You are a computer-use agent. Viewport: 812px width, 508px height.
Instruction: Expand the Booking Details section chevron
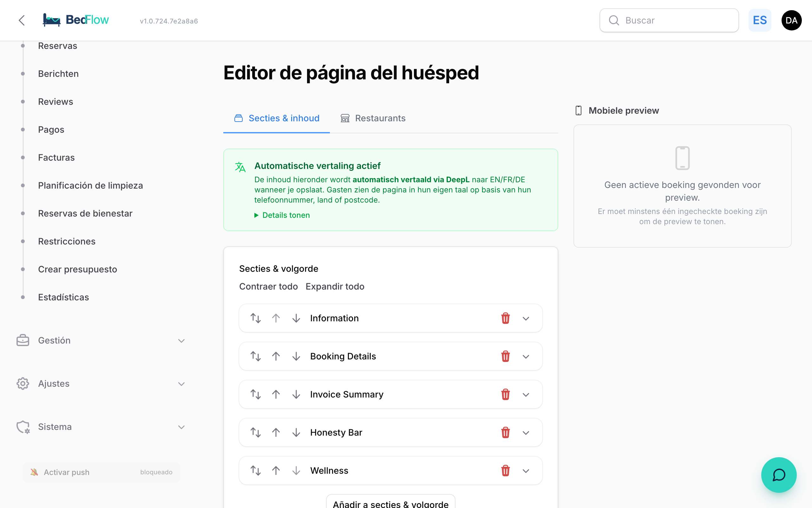(526, 357)
